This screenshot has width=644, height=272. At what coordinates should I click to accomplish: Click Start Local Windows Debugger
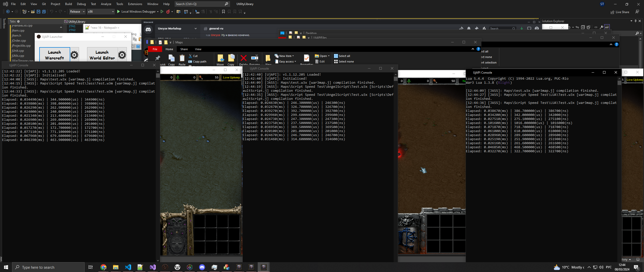136,12
